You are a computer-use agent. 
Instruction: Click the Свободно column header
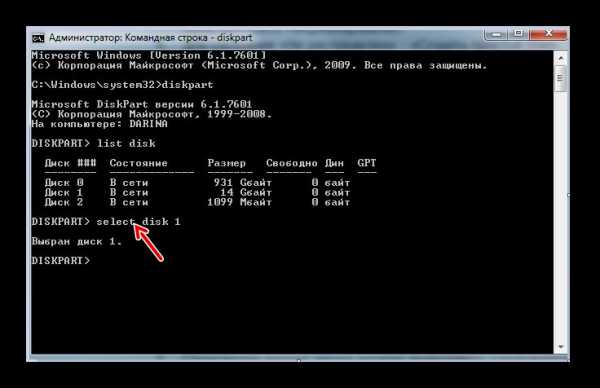(x=292, y=163)
